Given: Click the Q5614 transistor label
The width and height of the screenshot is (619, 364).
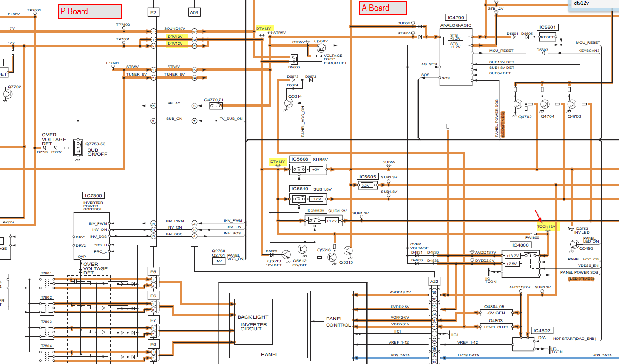Looking at the screenshot, I should (x=295, y=96).
